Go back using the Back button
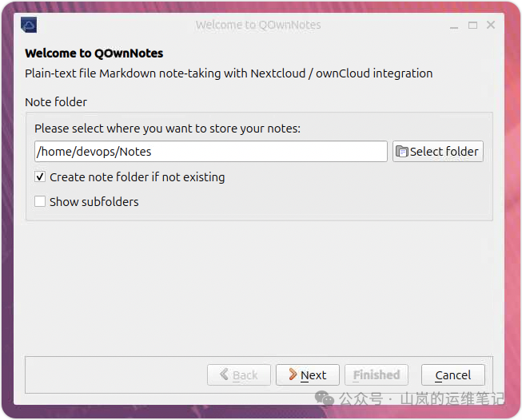The width and height of the screenshot is (522, 420). [x=238, y=375]
